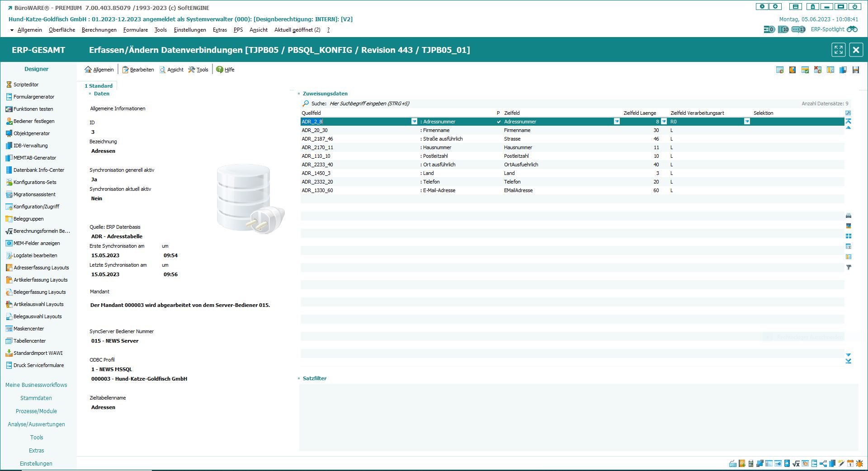This screenshot has width=868, height=471.
Task: Click the table with red X icon
Action: coord(817,70)
